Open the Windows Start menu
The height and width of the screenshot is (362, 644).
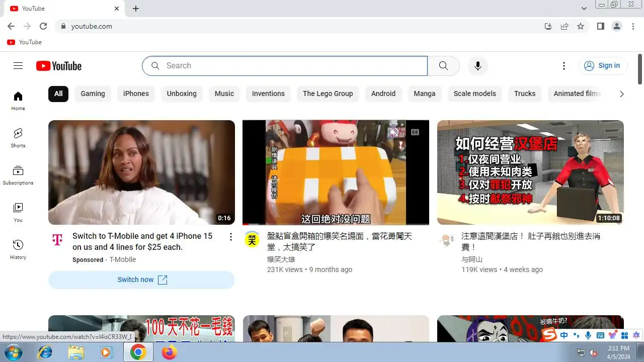click(x=14, y=352)
